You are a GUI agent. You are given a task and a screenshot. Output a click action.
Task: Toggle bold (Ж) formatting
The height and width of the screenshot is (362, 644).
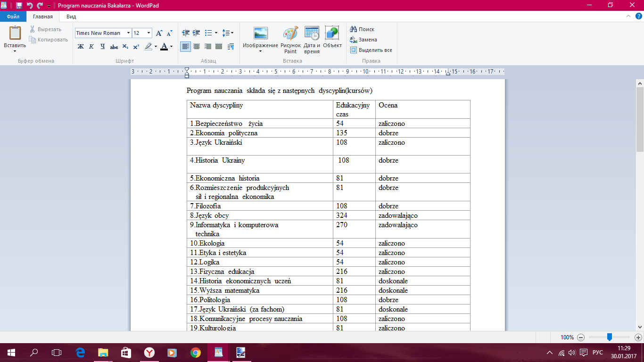pos(81,47)
